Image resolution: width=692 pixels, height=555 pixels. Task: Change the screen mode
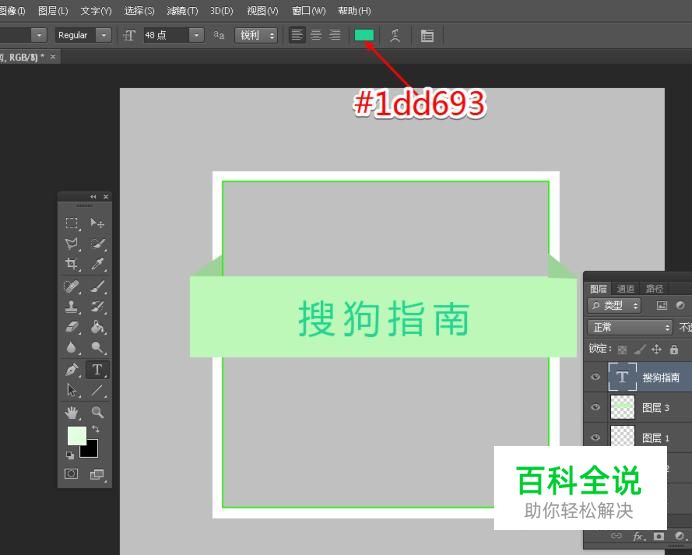click(97, 474)
